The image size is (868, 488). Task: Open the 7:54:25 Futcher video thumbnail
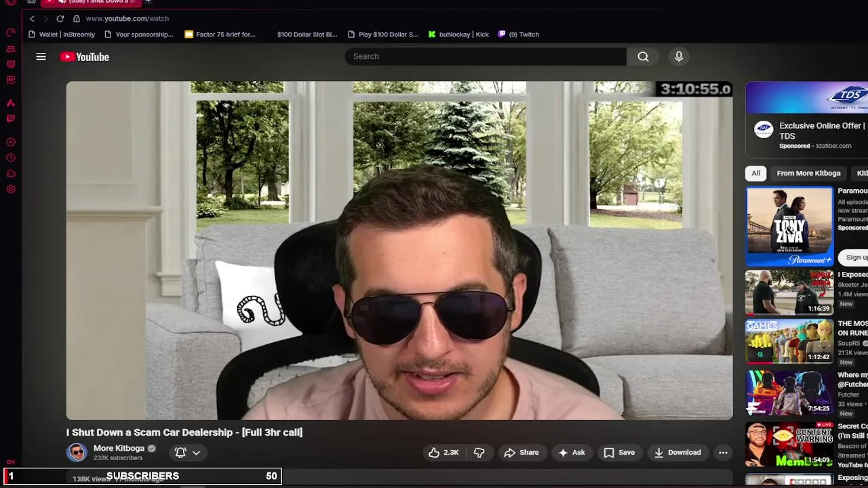click(789, 392)
